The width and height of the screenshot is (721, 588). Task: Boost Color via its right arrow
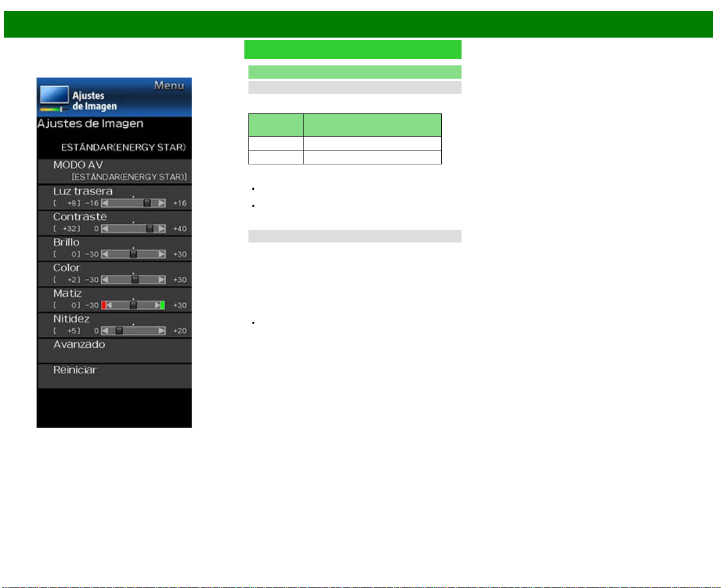tap(162, 280)
